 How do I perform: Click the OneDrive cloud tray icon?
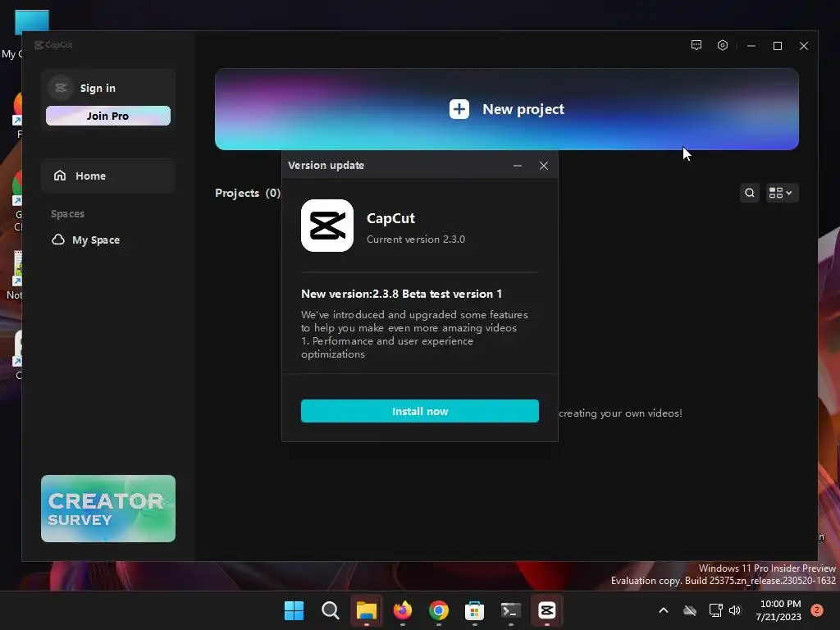(690, 610)
